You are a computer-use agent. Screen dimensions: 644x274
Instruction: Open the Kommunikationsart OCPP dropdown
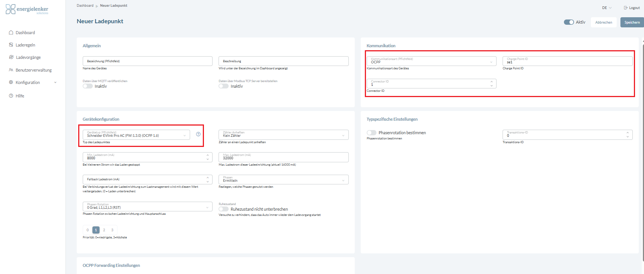(x=431, y=61)
